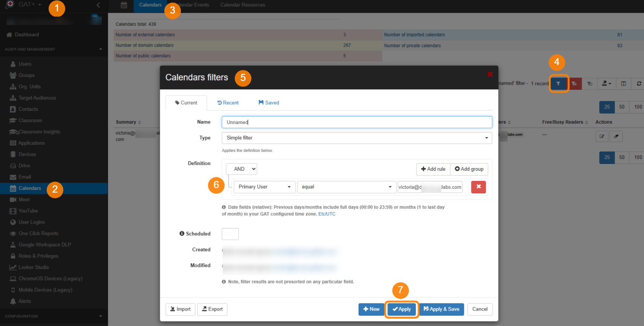Switch to the Recent tab
Image resolution: width=644 pixels, height=326 pixels.
click(228, 103)
